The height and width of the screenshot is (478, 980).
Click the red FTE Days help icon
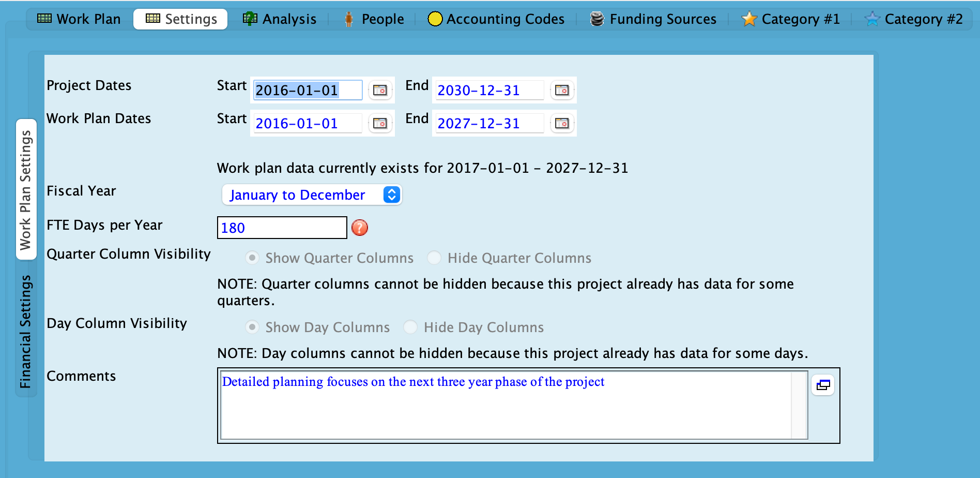(360, 228)
